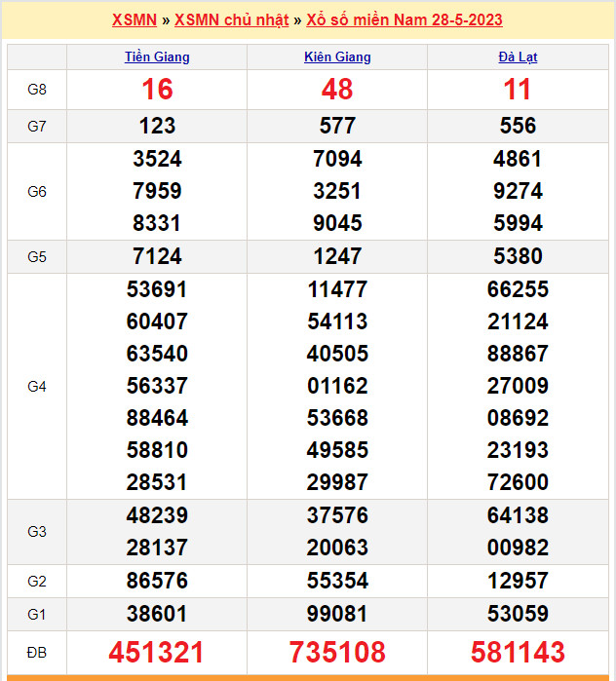Click the G2 number 55354
This screenshot has height=681, width=616.
point(337,581)
